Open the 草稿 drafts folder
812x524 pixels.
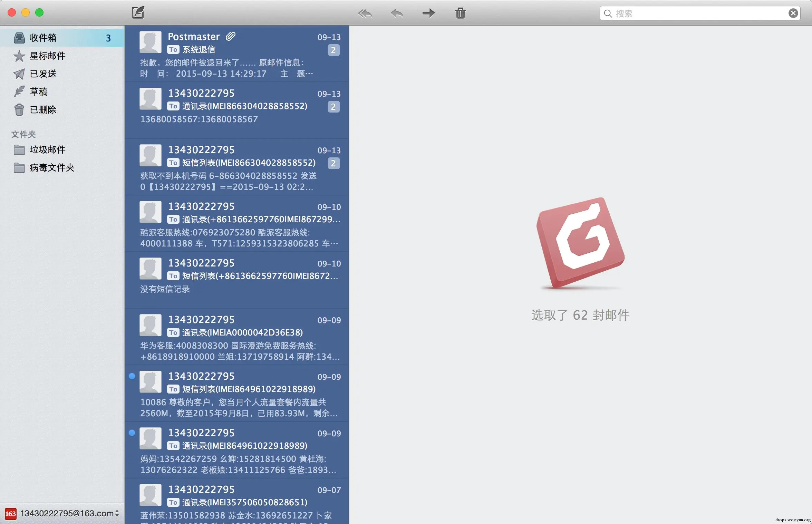(x=38, y=91)
